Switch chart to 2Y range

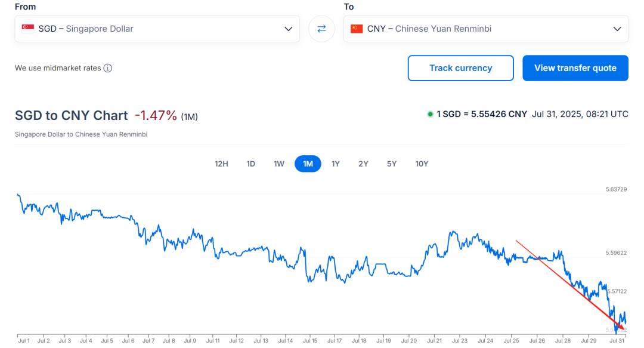point(363,164)
